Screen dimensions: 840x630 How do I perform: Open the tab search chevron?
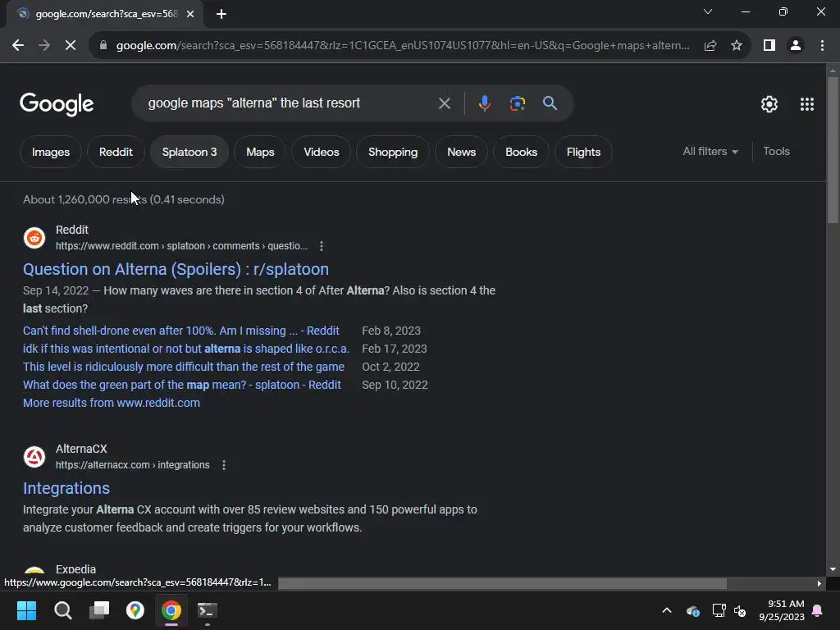coord(708,11)
